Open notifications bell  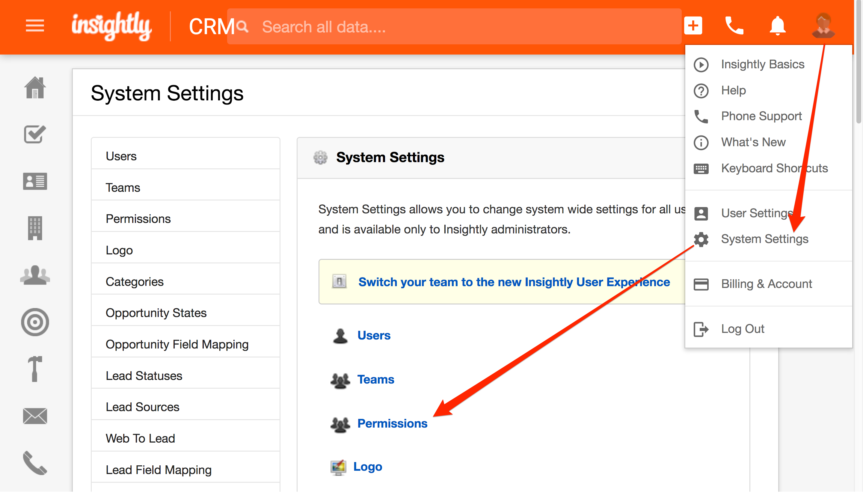(x=777, y=26)
